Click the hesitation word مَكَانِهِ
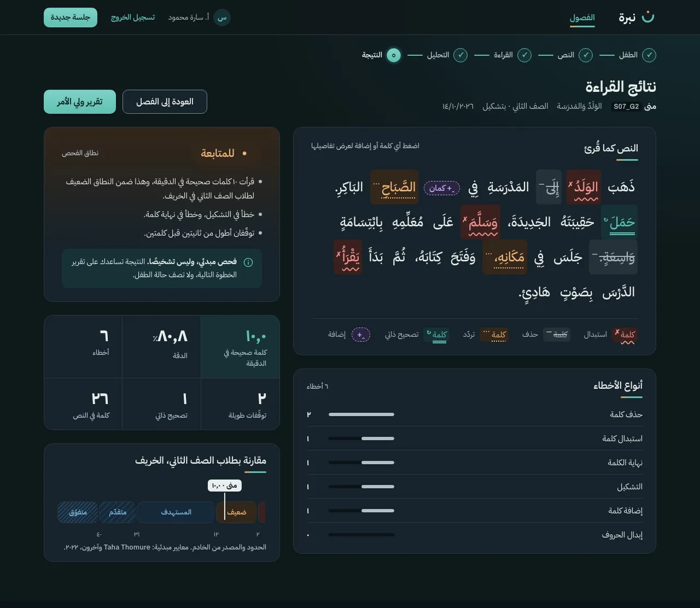 pos(505,257)
